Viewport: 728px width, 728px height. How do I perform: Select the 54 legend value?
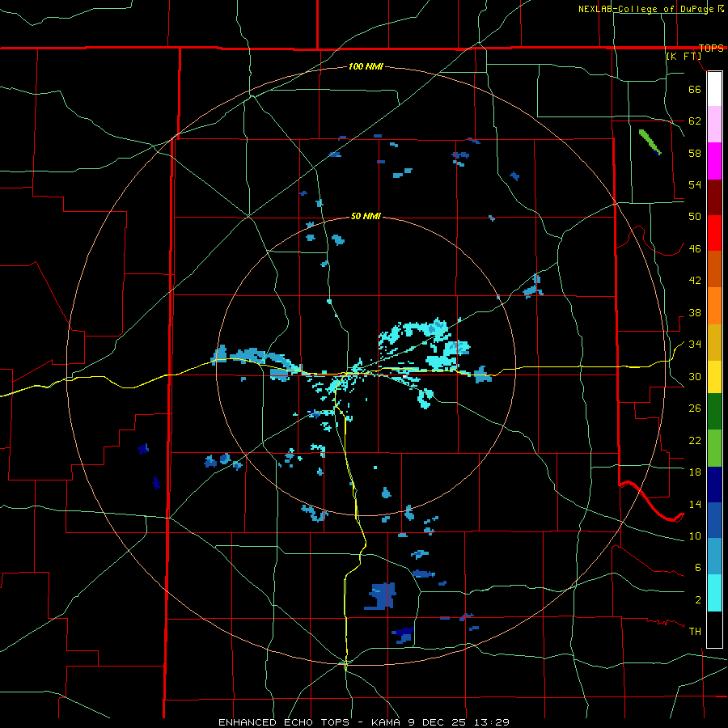695,184
